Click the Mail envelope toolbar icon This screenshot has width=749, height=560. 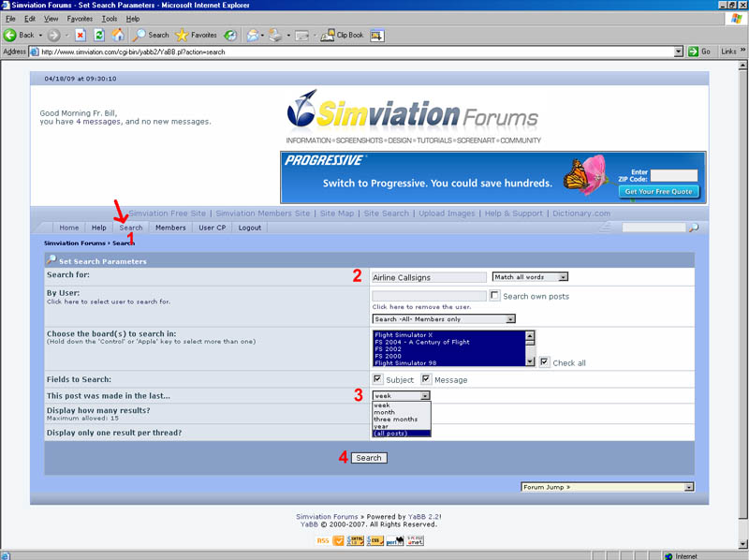[x=253, y=35]
